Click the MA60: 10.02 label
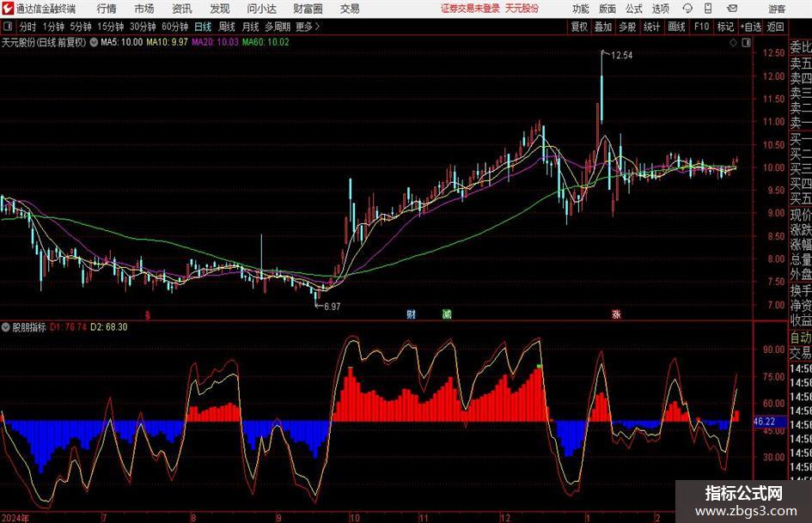The width and height of the screenshot is (812, 523). pos(266,42)
